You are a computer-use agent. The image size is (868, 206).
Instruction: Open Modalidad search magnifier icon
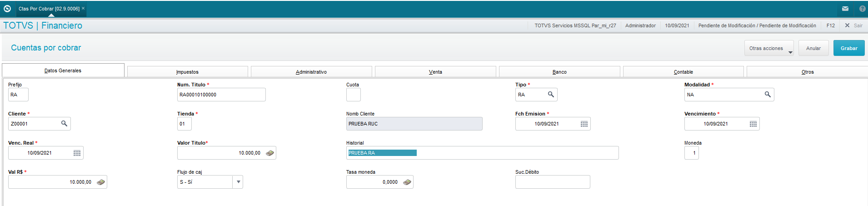coord(768,94)
